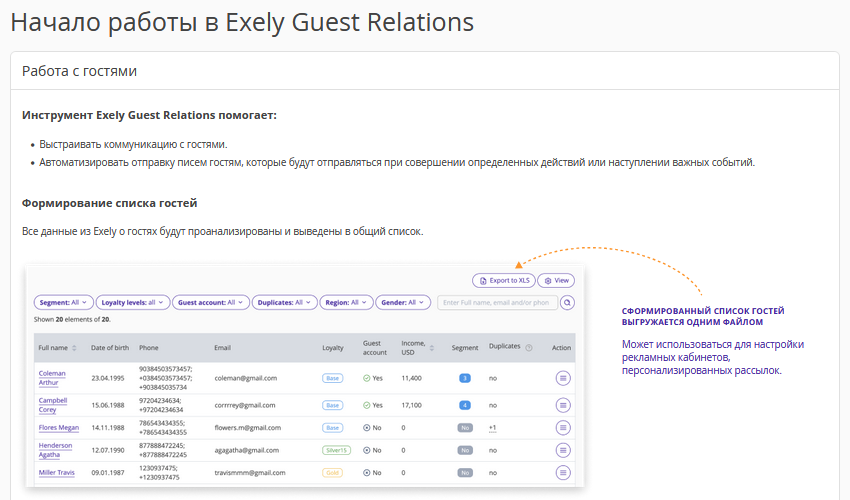Image resolution: width=850 pixels, height=500 pixels.
Task: Sort by Full name column arrows
Action: point(74,348)
